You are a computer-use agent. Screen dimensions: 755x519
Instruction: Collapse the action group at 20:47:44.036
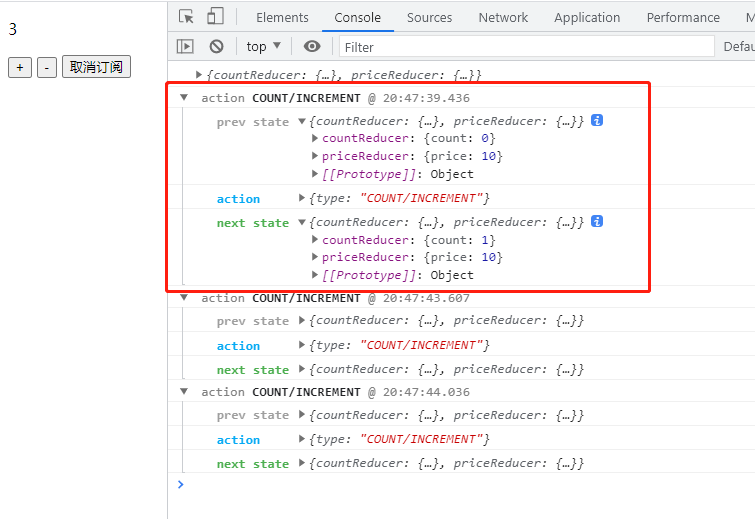(184, 391)
